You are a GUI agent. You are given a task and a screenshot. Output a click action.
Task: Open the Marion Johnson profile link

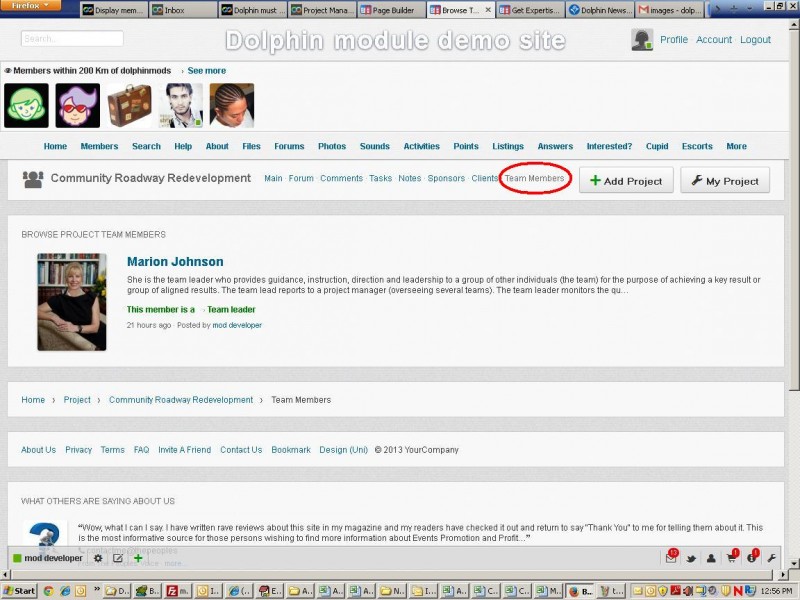(x=175, y=262)
